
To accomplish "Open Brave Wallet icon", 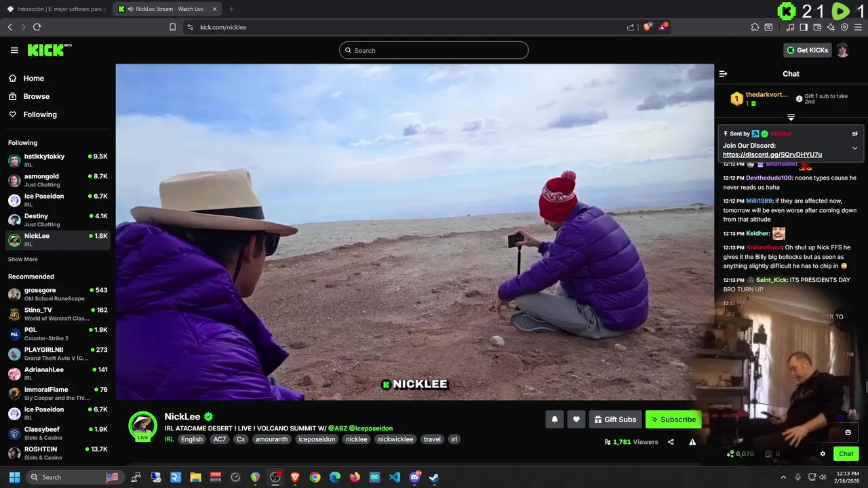I will [817, 27].
